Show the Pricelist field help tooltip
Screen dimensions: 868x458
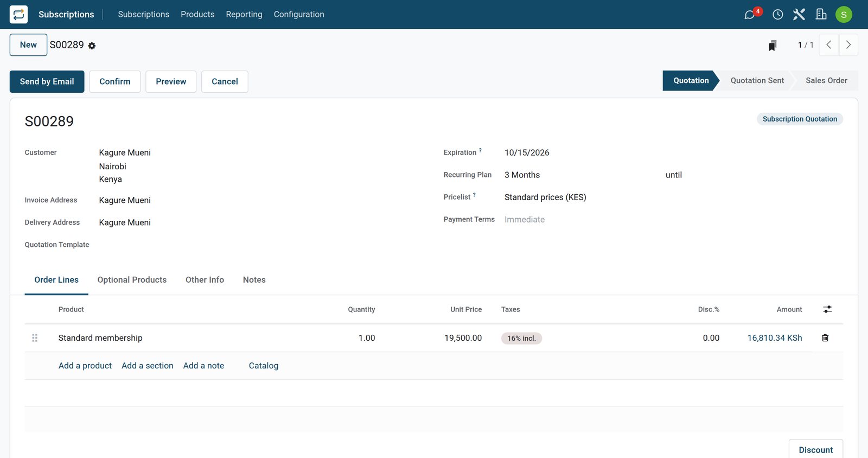tap(474, 195)
